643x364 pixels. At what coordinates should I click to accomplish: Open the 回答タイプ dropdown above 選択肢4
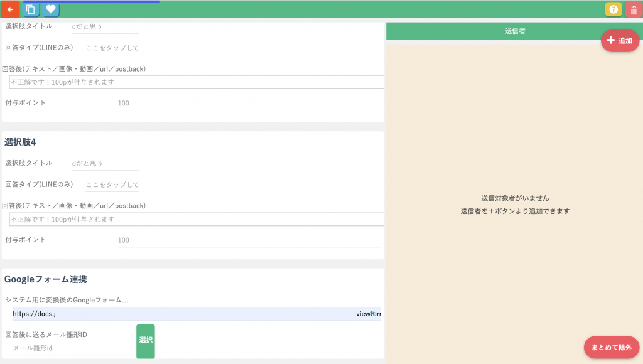(x=112, y=48)
